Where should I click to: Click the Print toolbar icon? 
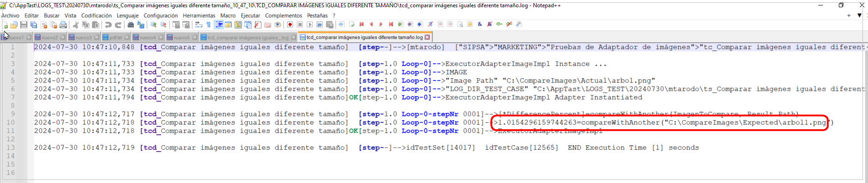tap(63, 25)
